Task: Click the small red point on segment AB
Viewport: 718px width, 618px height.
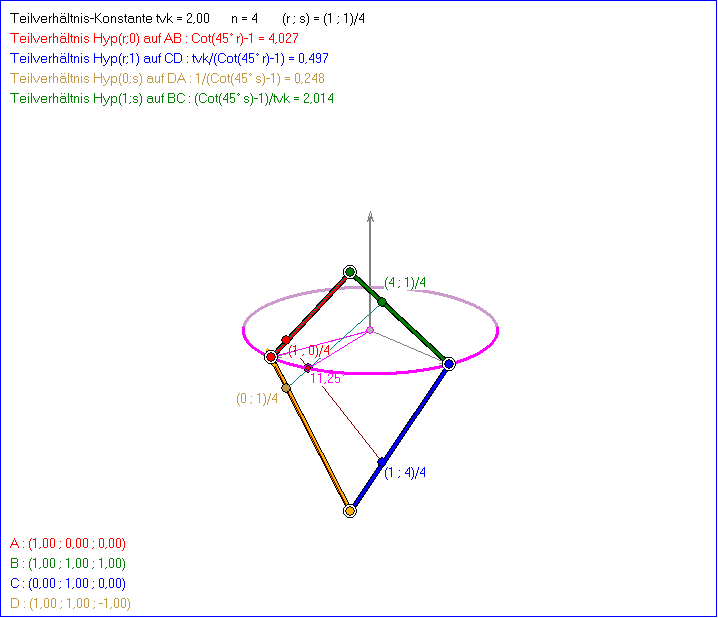Action: click(x=286, y=340)
